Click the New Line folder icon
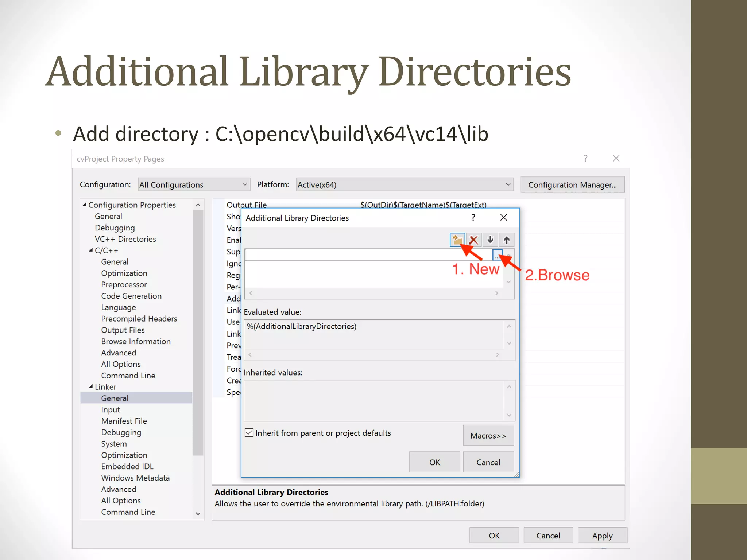 click(457, 240)
